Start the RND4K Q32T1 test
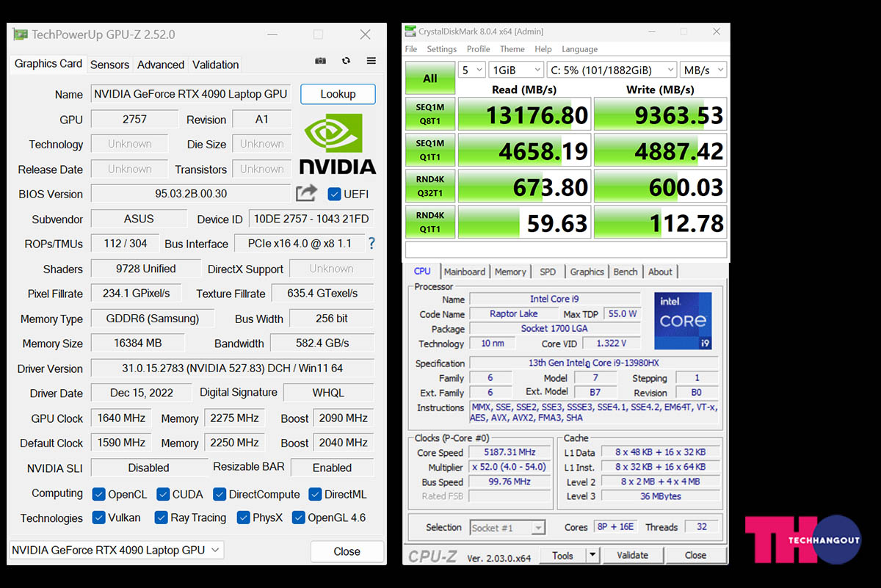881x588 pixels. (430, 186)
